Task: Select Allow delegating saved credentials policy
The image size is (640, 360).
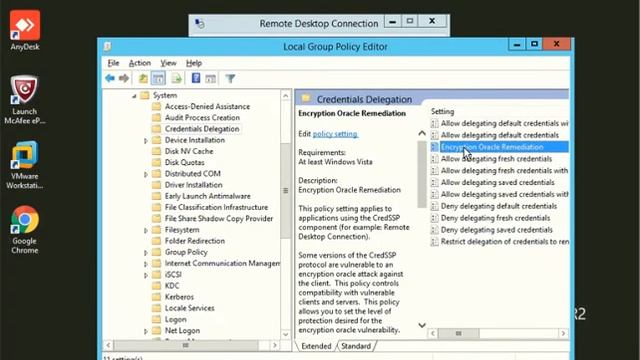Action: click(498, 182)
